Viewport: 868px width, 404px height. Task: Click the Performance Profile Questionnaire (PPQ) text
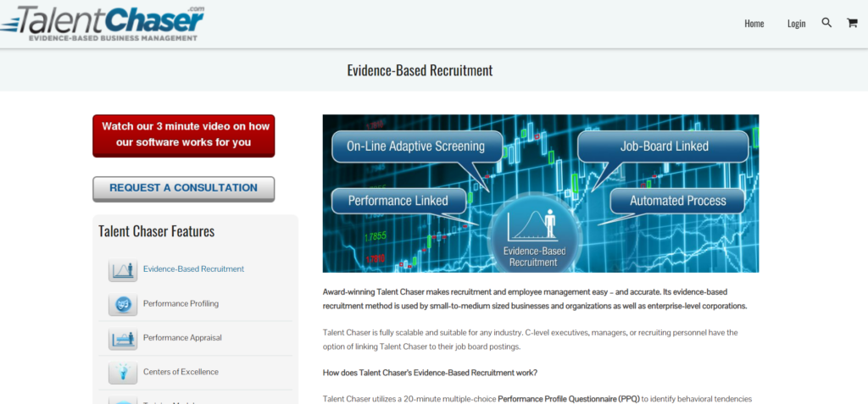569,398
